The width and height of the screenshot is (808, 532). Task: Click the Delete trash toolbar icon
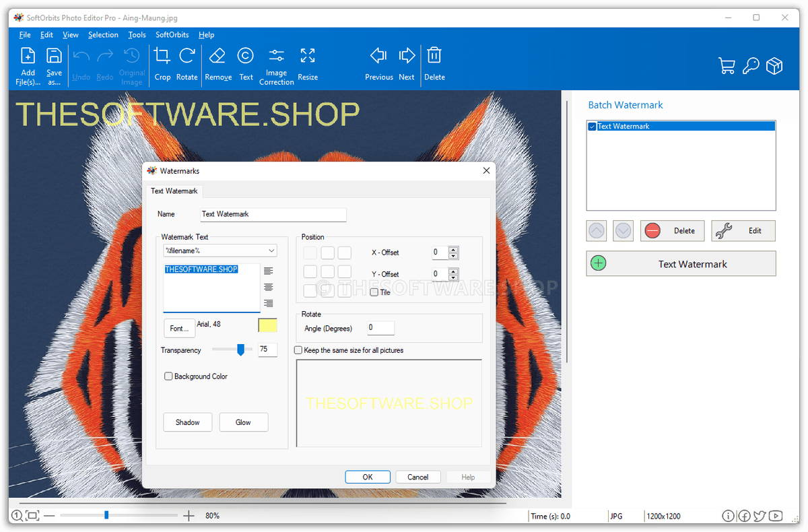434,64
